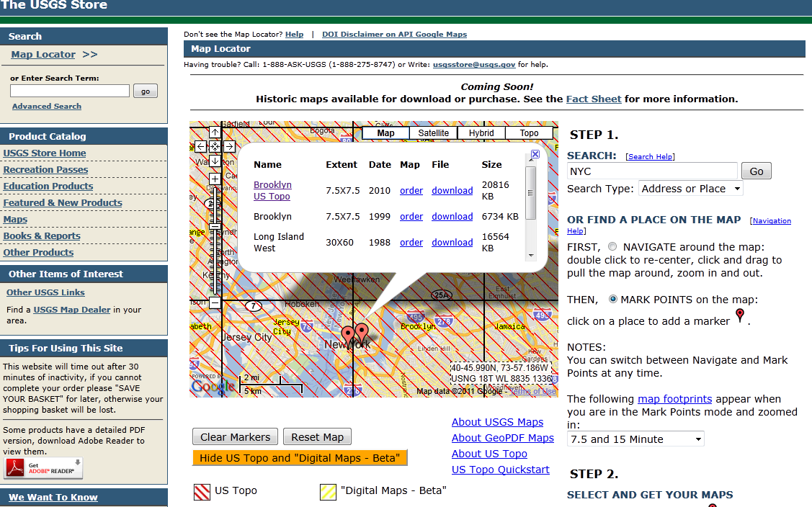This screenshot has width=812, height=507.
Task: Click the search term input field
Action: point(68,90)
